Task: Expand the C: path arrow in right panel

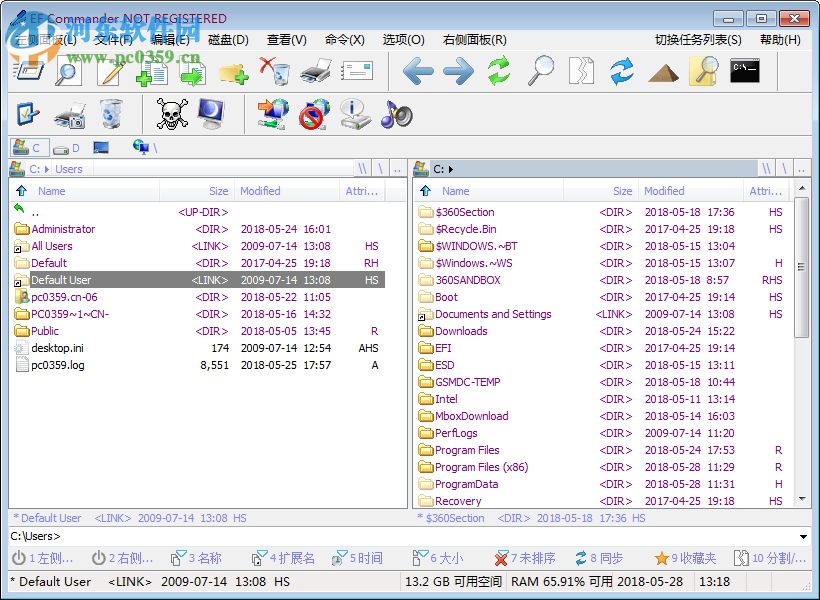Action: 451,169
